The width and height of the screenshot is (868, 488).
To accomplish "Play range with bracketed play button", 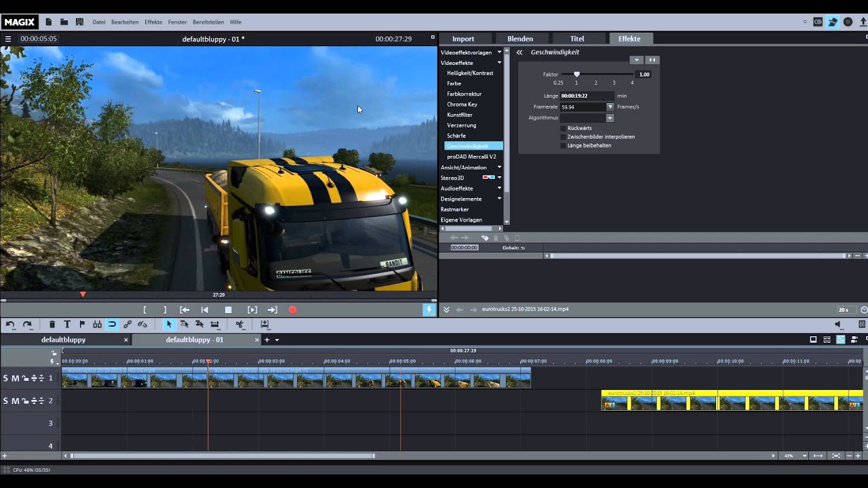I will [x=252, y=310].
